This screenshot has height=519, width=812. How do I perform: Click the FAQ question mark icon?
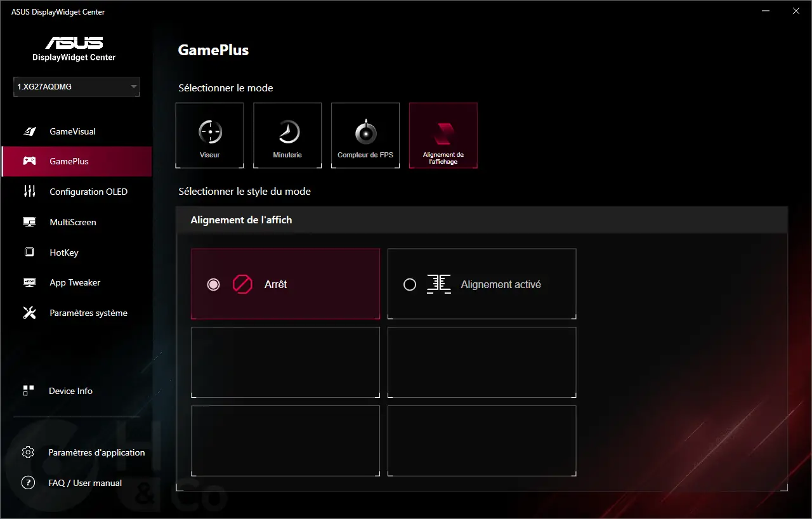coord(28,483)
